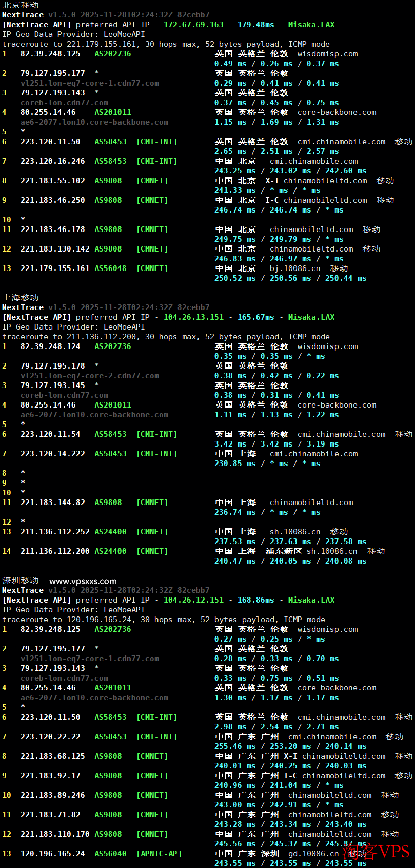The width and height of the screenshot is (415, 868).
Task: Click the API latency 179.48ms
Action: coord(255,25)
